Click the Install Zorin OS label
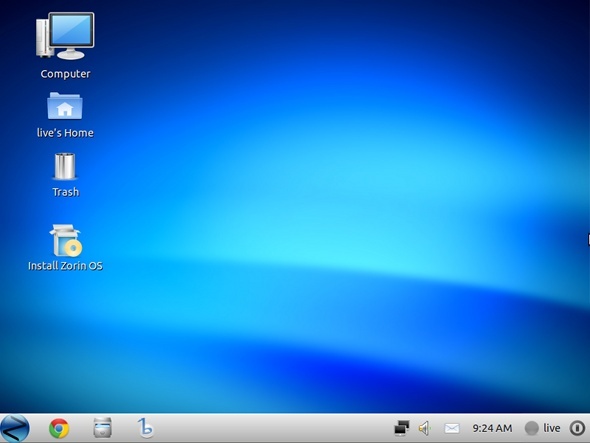 65,266
